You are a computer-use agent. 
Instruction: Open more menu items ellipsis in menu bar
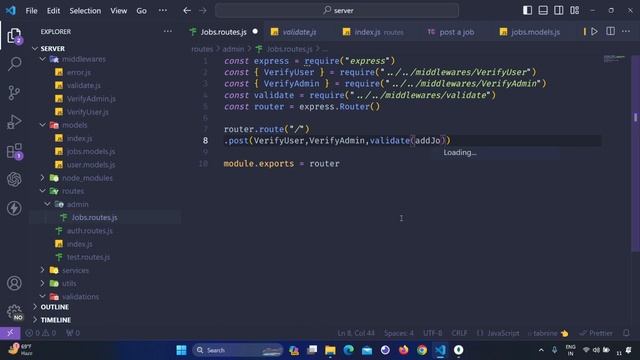[162, 11]
